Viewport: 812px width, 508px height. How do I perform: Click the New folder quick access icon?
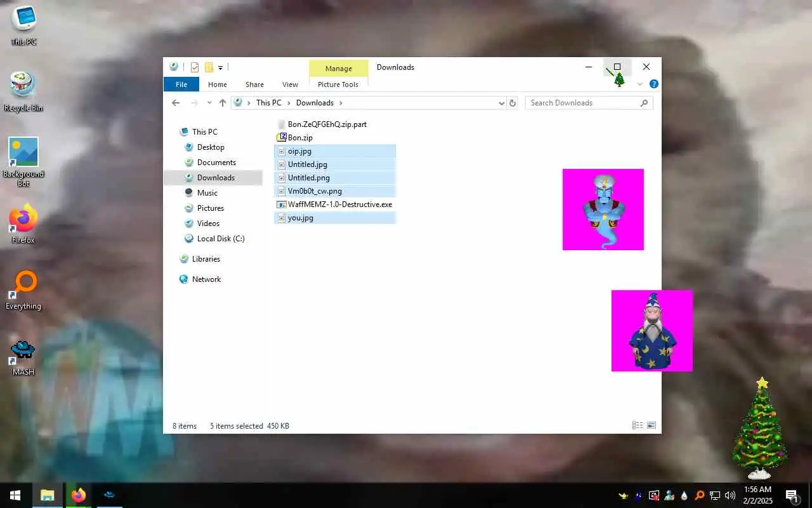pyautogui.click(x=209, y=67)
